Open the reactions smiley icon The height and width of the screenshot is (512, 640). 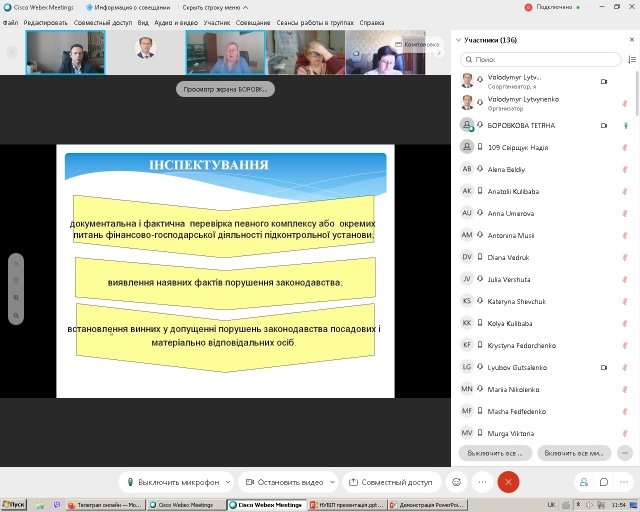[456, 482]
